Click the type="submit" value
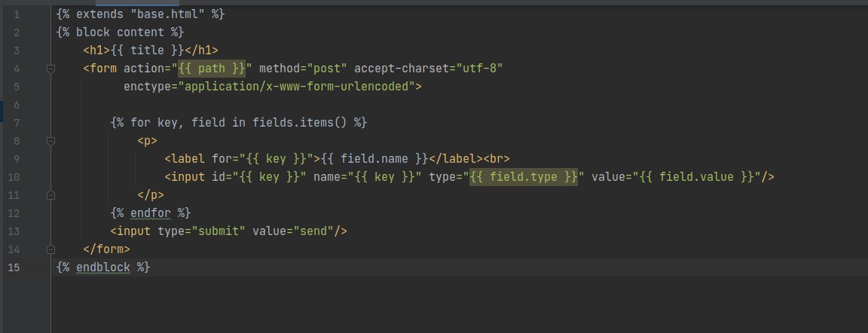Image resolution: width=868 pixels, height=333 pixels. (219, 231)
